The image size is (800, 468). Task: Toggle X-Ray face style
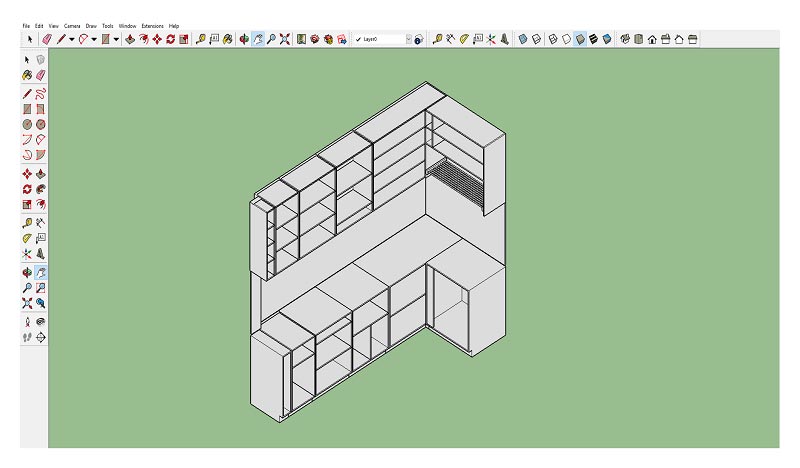[522, 39]
